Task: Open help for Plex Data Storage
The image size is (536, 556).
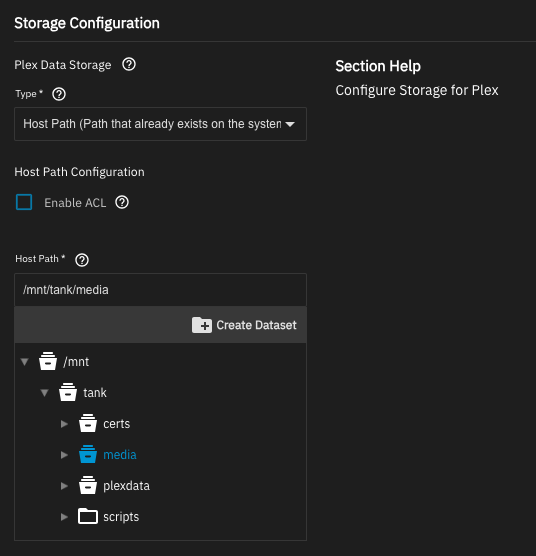Action: coord(129,65)
